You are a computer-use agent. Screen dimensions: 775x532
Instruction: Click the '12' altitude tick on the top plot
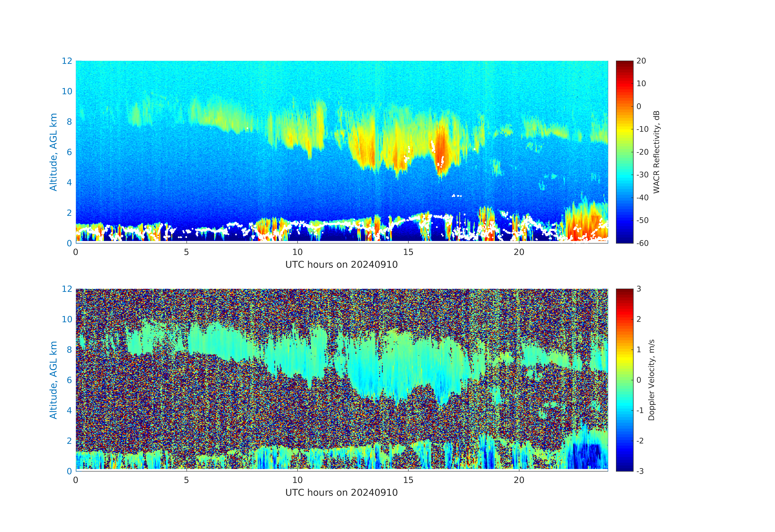click(67, 61)
